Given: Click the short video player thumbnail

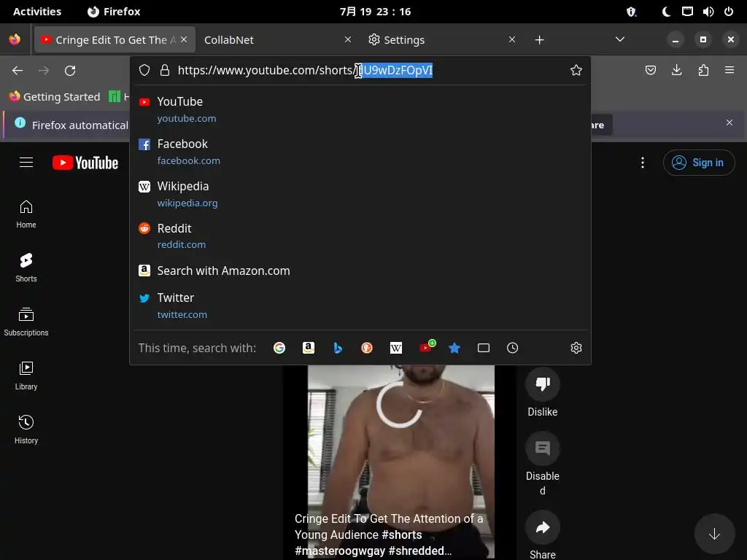Looking at the screenshot, I should tap(400, 461).
